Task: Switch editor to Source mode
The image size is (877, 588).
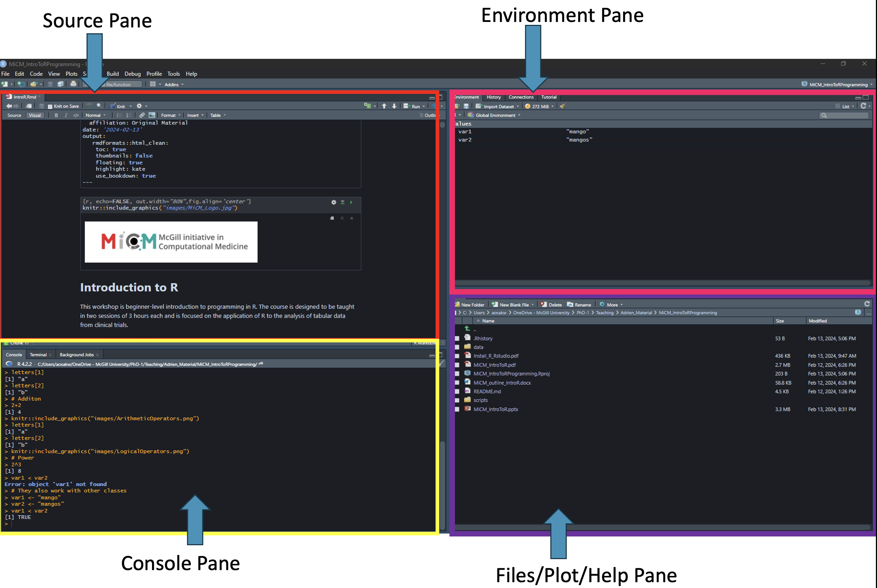Action: click(x=14, y=115)
